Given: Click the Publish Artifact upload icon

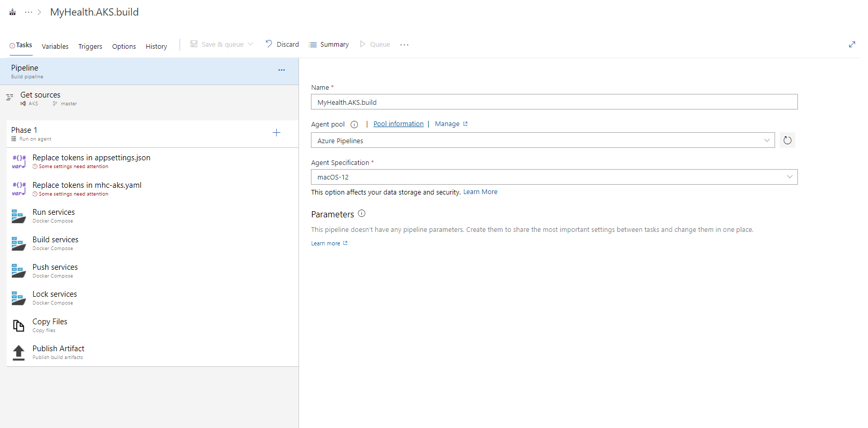Looking at the screenshot, I should point(19,353).
